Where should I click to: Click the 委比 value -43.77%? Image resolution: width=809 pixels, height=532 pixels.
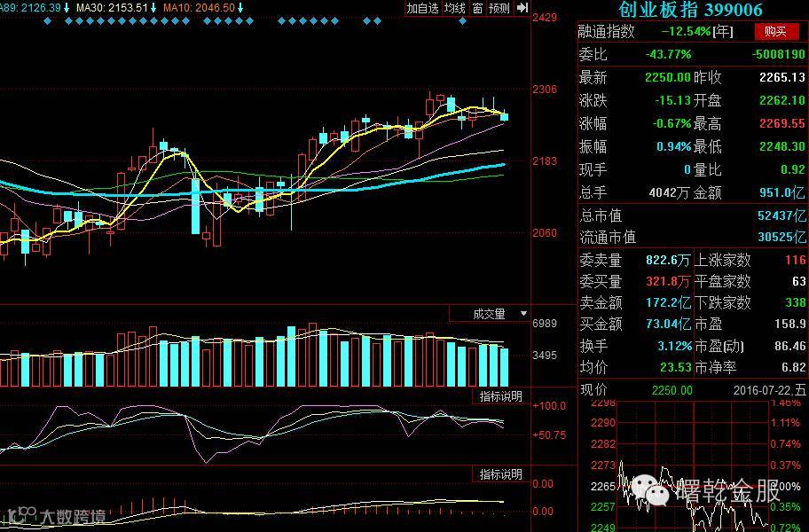tap(668, 54)
